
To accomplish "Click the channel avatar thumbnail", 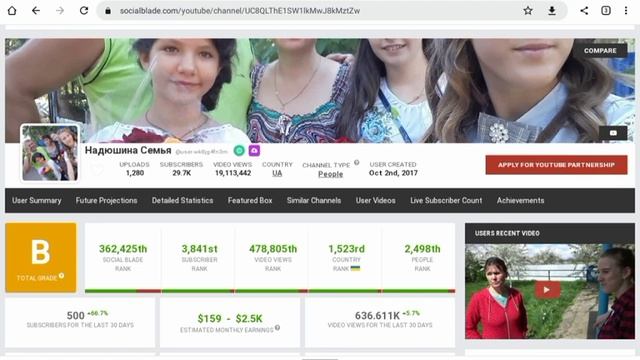I will tap(50, 153).
